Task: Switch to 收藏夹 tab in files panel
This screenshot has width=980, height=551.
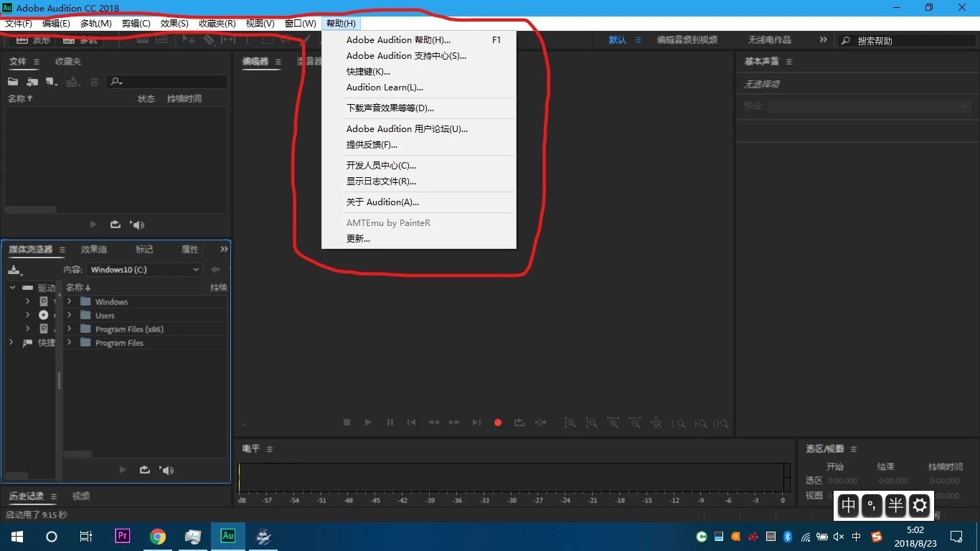Action: (x=68, y=62)
